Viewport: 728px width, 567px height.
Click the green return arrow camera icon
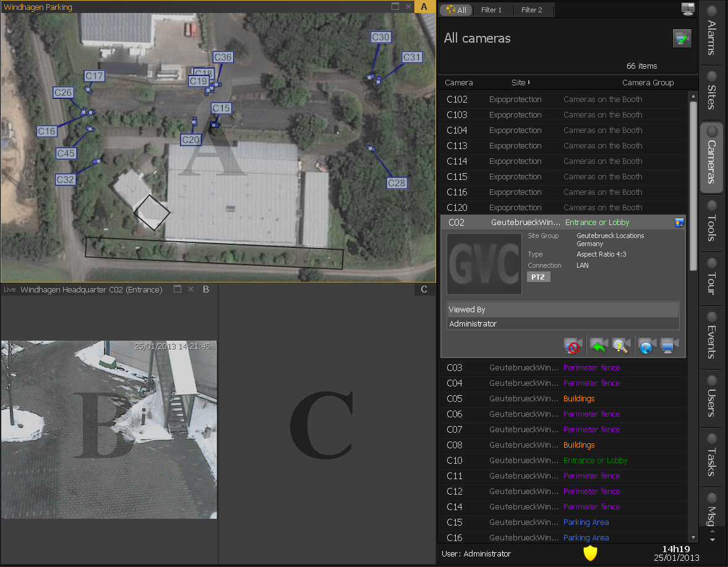pos(599,346)
